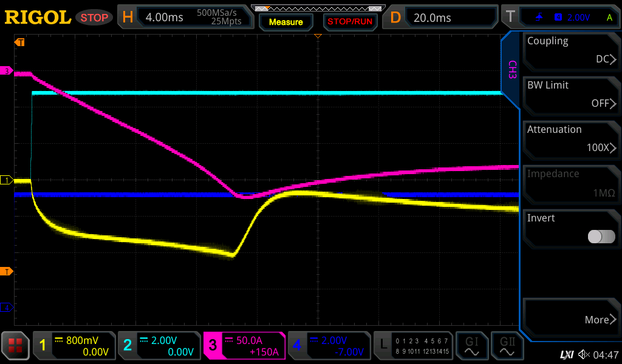Toggle channel 4 blue label with -7.00V offset
The image size is (622, 364).
329,346
